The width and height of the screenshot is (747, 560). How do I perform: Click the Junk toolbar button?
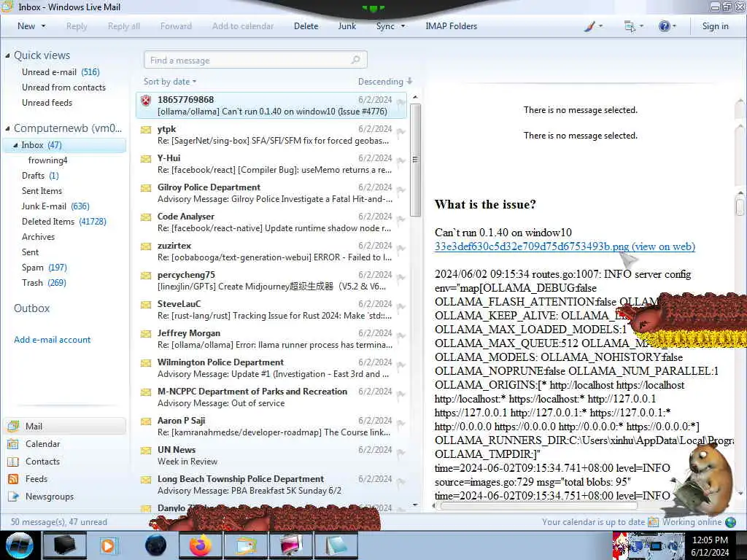click(x=347, y=26)
